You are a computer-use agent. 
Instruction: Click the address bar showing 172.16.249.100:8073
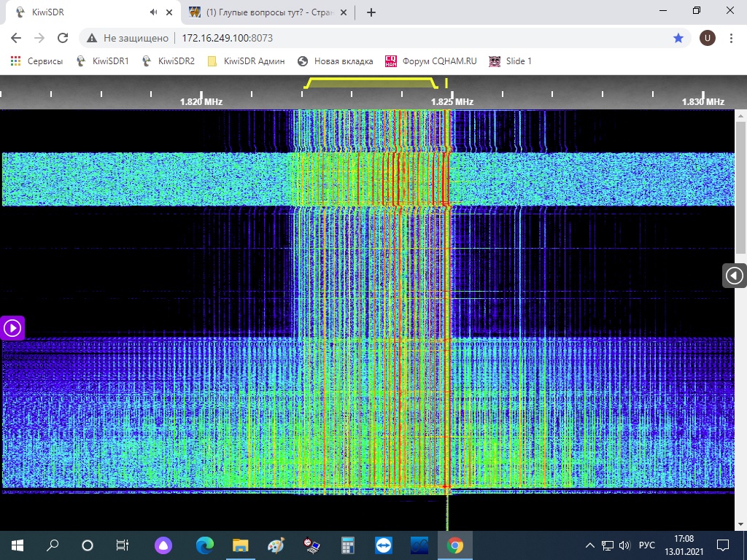click(x=227, y=38)
